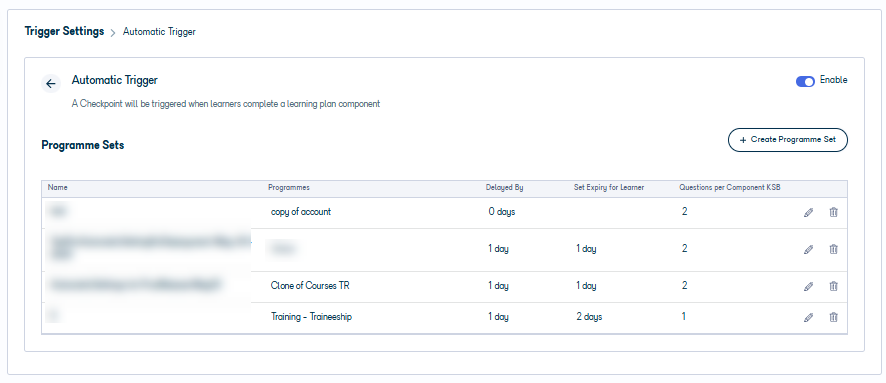Select the 'Training - Traineeship' programme cell
886x383 pixels.
[311, 317]
